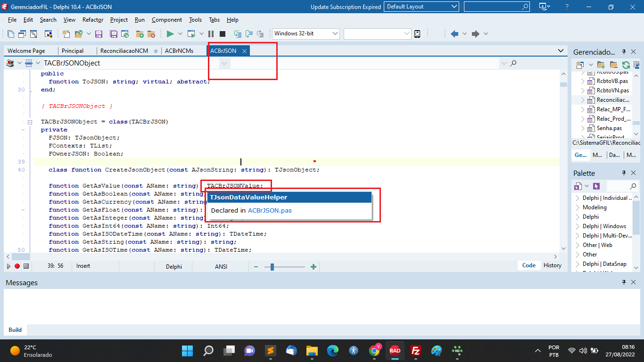The height and width of the screenshot is (362, 644).
Task: Click the View Unit toolbar icon
Action: [10, 34]
